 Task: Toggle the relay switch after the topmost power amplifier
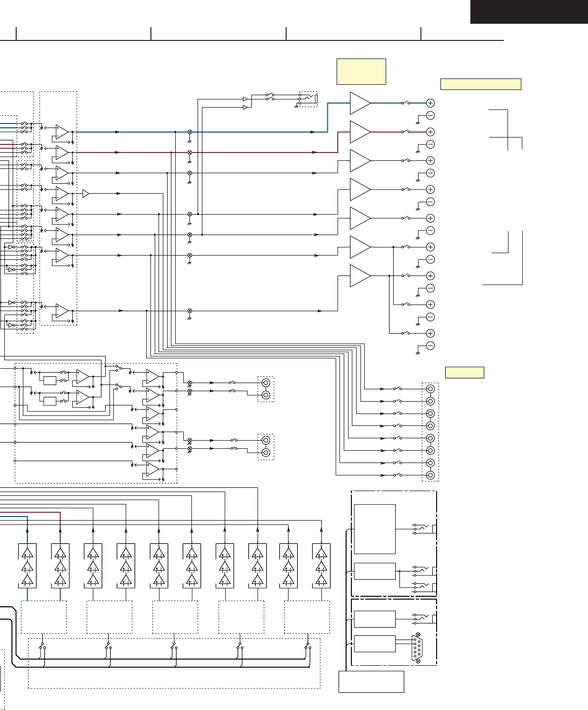click(x=406, y=103)
